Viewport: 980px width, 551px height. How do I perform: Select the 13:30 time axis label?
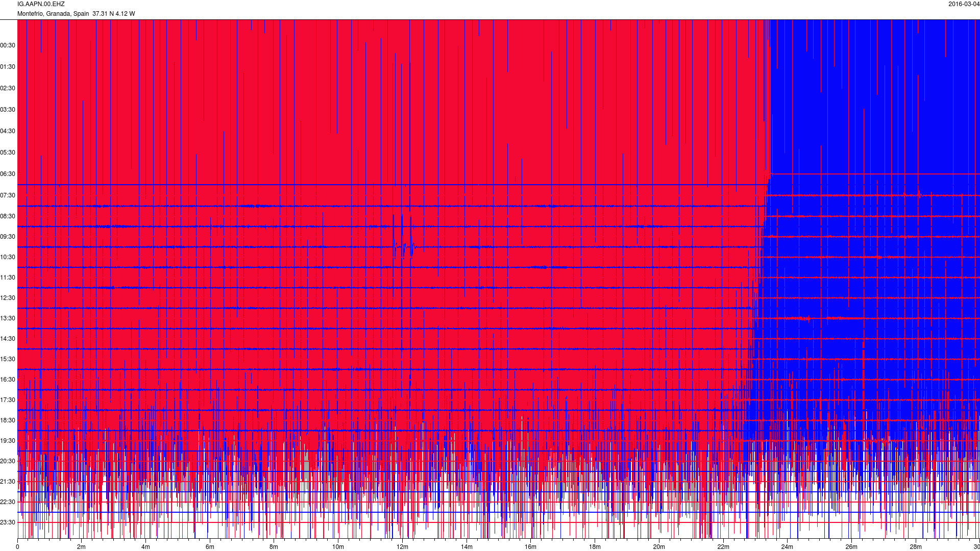(x=8, y=318)
